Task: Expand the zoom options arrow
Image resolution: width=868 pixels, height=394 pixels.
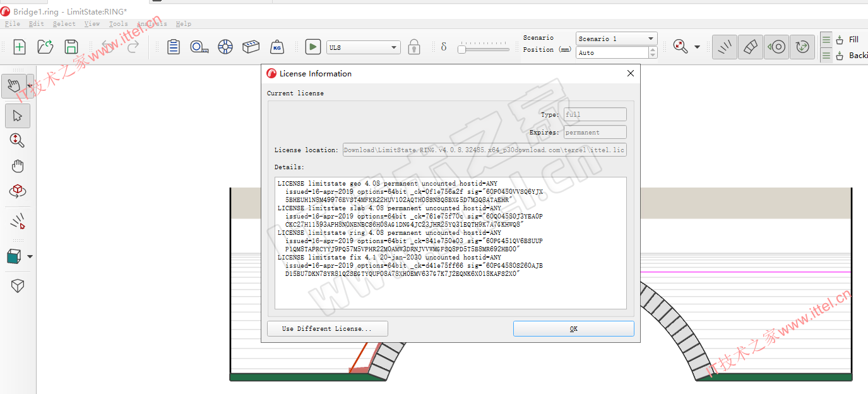Action: pyautogui.click(x=697, y=47)
